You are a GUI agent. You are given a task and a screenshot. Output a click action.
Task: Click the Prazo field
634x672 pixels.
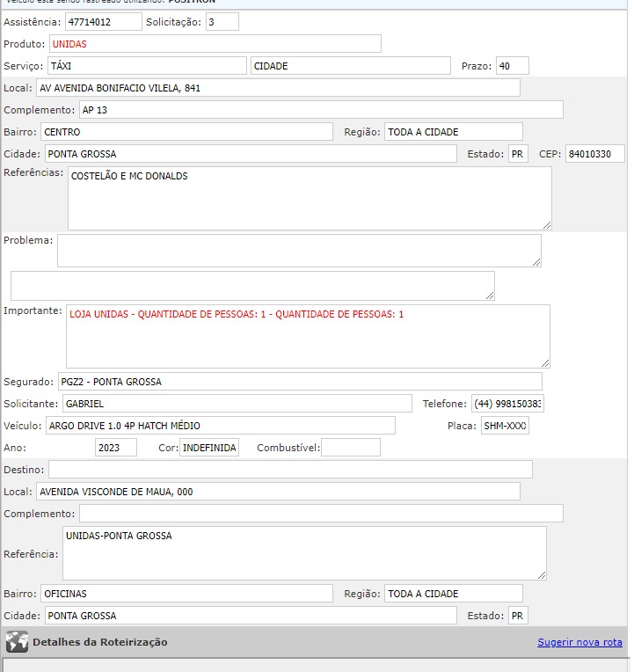(512, 66)
